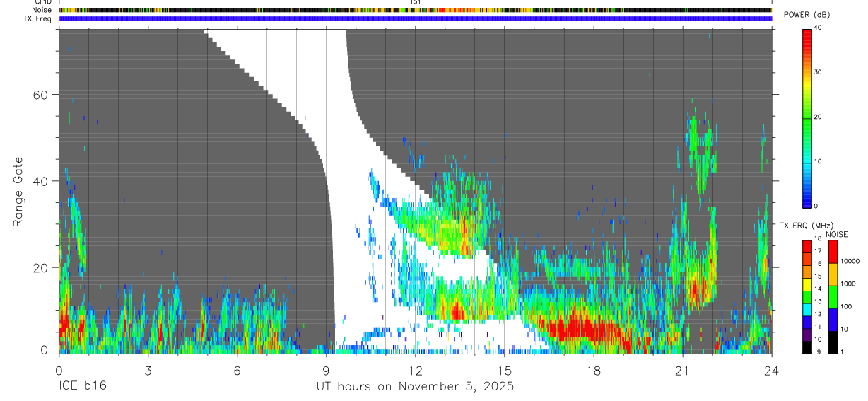Image resolution: width=868 pixels, height=401 pixels.
Task: Select the green swatch in the NOISE legend
Action: point(833,297)
